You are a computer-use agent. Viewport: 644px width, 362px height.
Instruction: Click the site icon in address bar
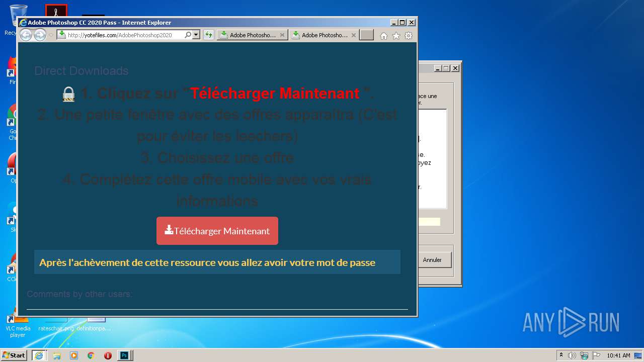click(x=62, y=35)
